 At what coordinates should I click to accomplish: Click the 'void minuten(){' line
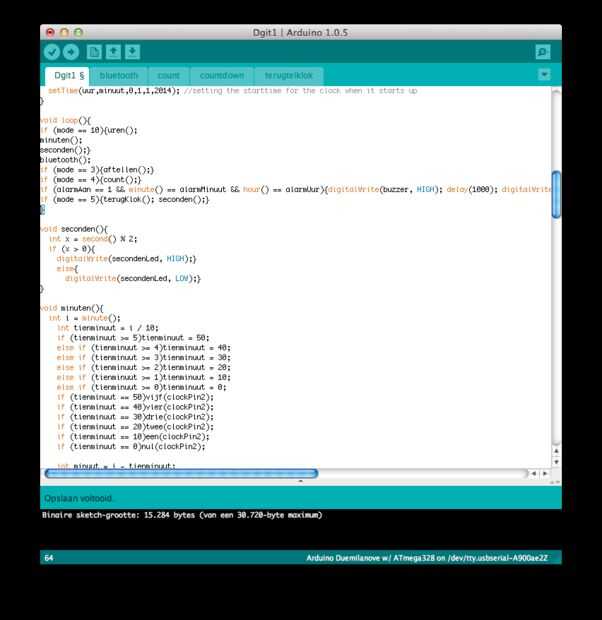pos(72,308)
